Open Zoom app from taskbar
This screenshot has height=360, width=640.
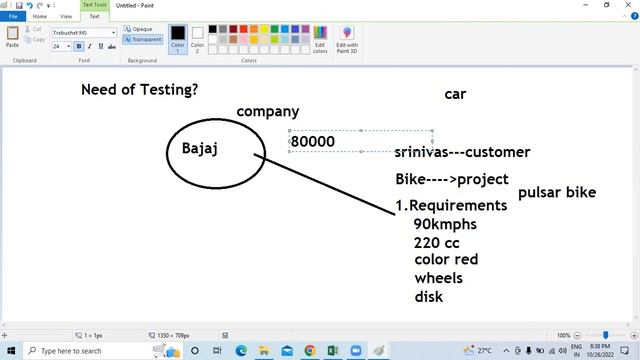pos(356,351)
